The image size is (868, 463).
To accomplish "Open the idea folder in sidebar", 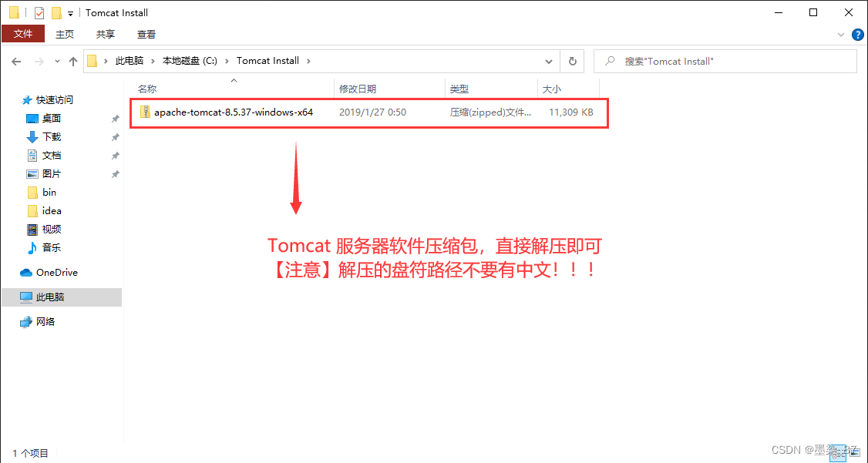I will click(x=52, y=211).
